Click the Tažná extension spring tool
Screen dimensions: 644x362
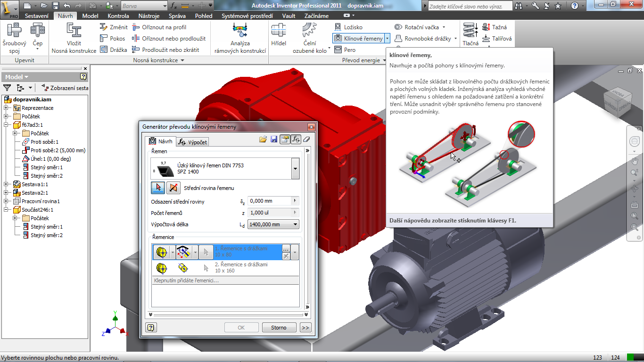pyautogui.click(x=494, y=27)
